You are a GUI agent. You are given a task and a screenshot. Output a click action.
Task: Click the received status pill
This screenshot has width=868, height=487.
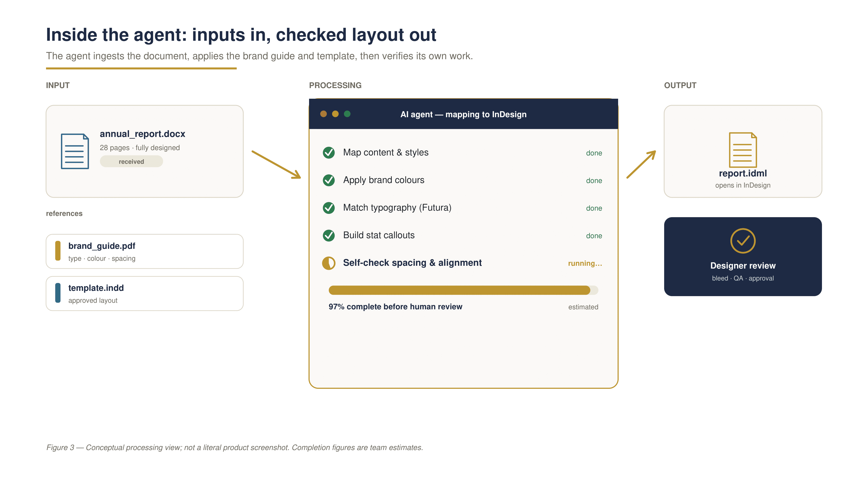tap(132, 161)
